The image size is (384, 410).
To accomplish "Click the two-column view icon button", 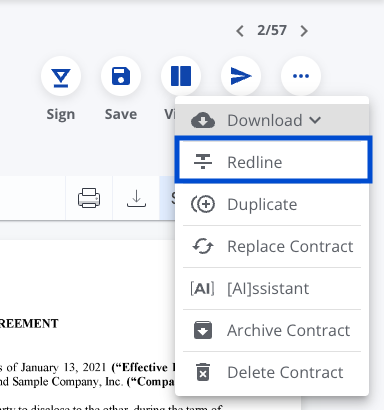I will point(181,76).
